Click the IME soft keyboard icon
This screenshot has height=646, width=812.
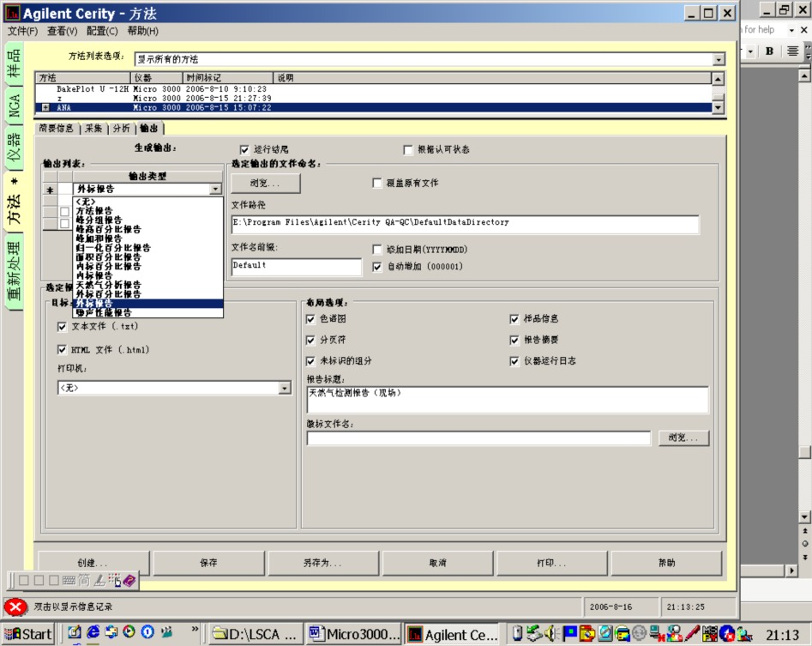click(x=69, y=580)
